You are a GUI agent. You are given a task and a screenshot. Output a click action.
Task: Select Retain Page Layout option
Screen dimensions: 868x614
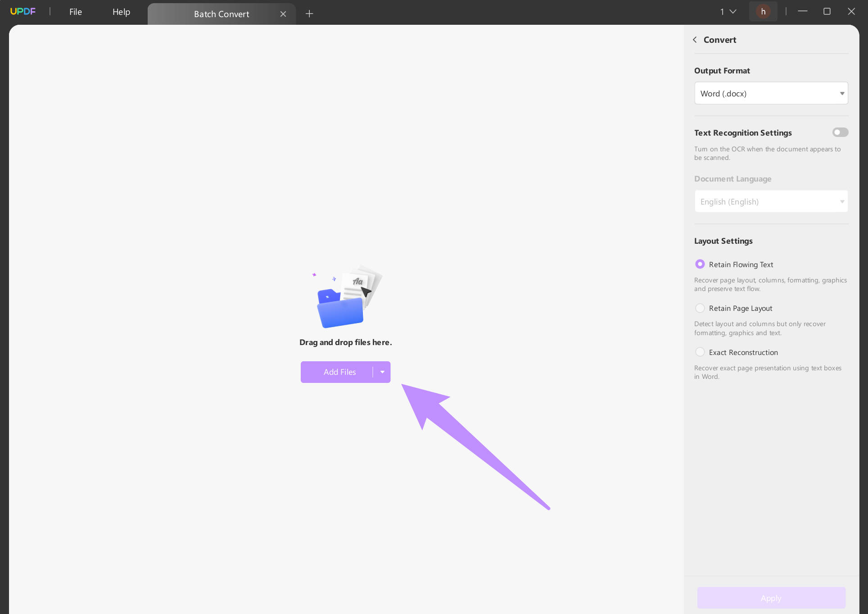700,308
